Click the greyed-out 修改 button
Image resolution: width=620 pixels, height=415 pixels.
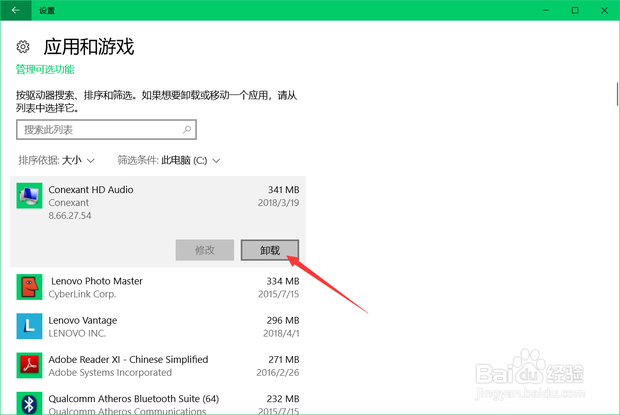[205, 250]
